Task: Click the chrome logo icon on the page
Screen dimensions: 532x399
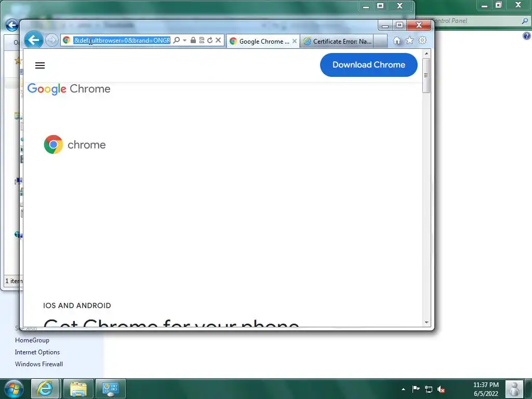Action: (x=54, y=144)
